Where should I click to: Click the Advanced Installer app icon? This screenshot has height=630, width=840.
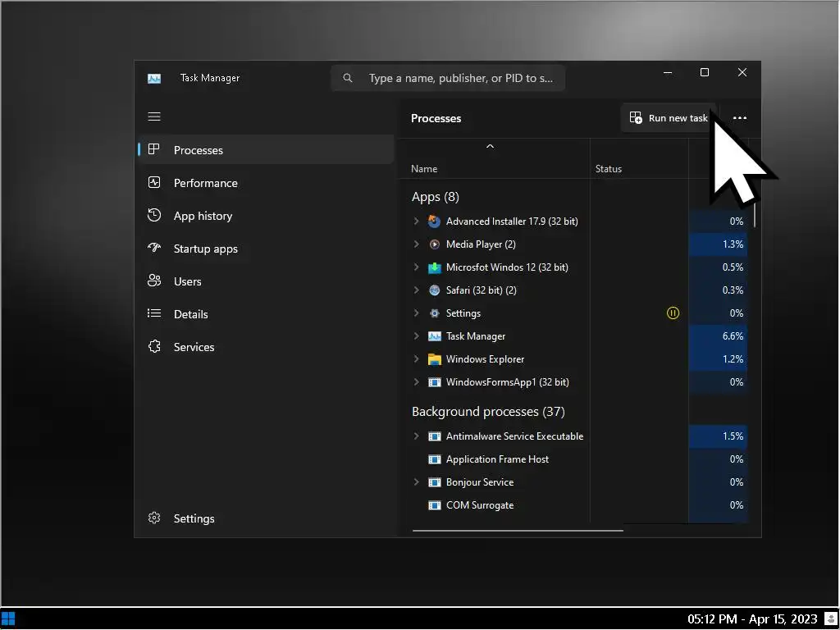(x=435, y=221)
